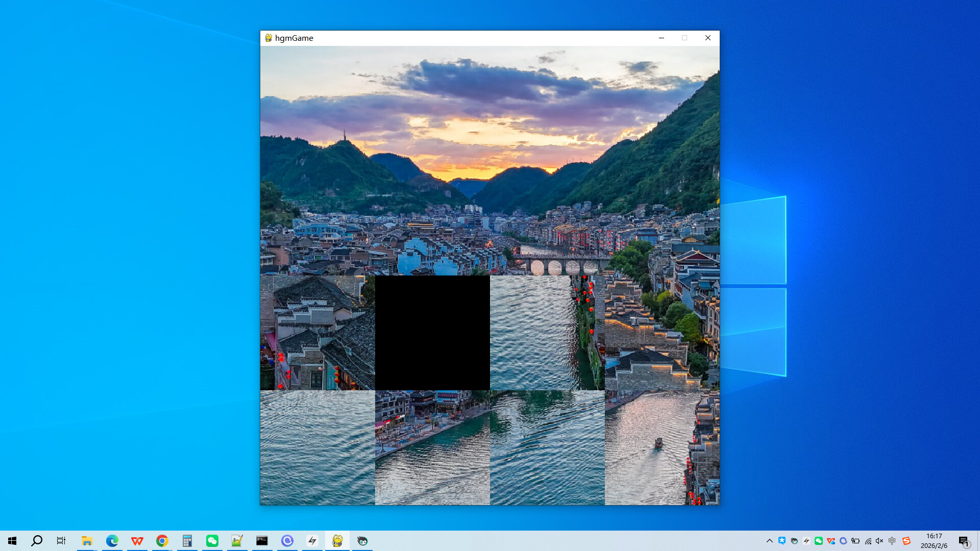Expand hidden system tray icons
This screenshot has width=980, height=551.
tap(770, 541)
